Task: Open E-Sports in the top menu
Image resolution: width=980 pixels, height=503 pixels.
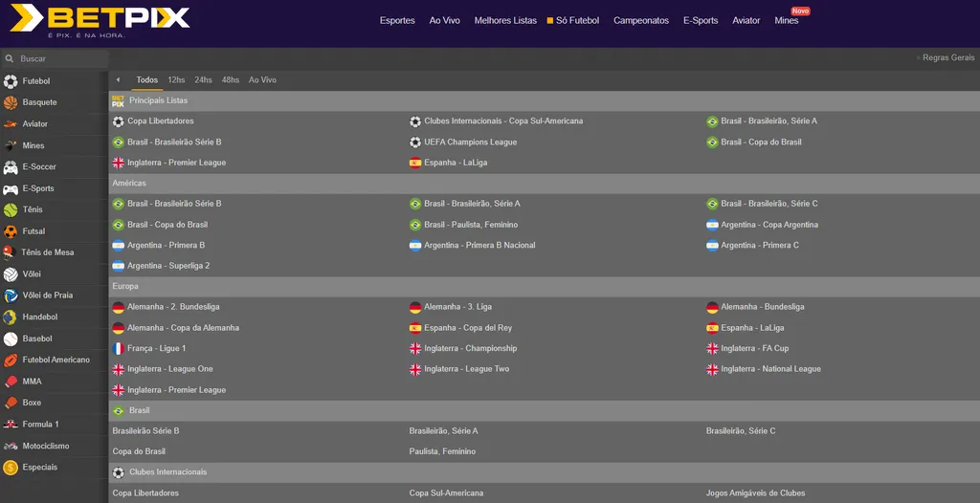Action: [701, 21]
